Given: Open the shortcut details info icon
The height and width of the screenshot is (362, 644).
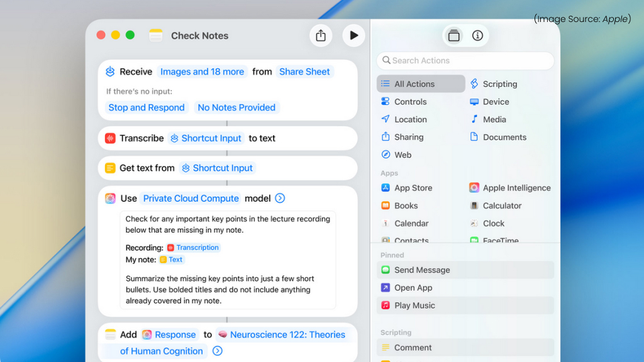Looking at the screenshot, I should [477, 36].
